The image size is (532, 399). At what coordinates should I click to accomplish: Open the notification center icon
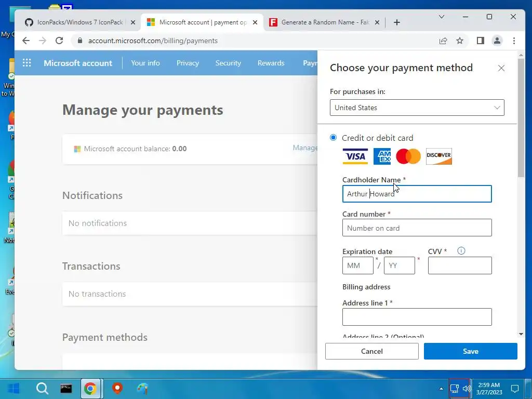click(515, 389)
